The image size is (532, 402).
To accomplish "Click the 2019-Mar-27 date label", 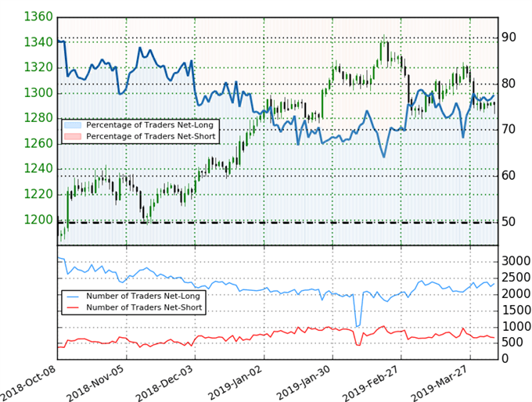I will coord(440,383).
